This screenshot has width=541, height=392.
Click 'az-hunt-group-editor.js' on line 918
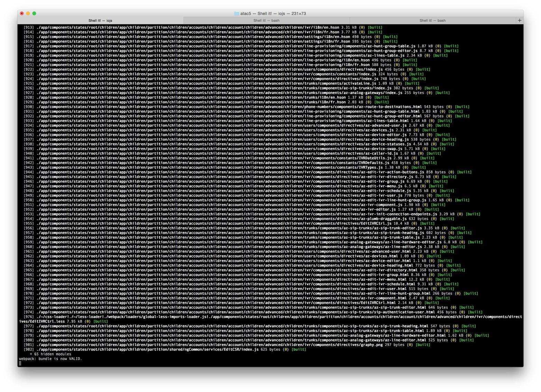[392, 50]
